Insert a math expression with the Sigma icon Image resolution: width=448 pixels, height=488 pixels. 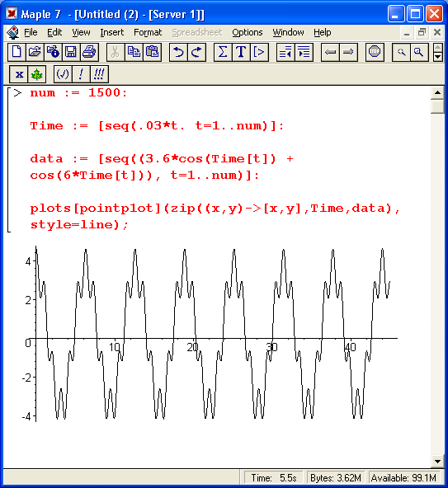pos(223,52)
